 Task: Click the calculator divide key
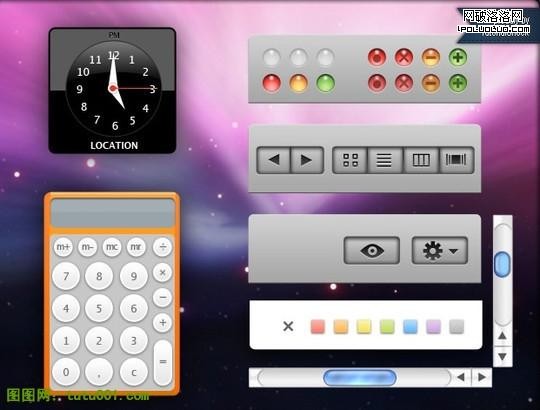[163, 247]
